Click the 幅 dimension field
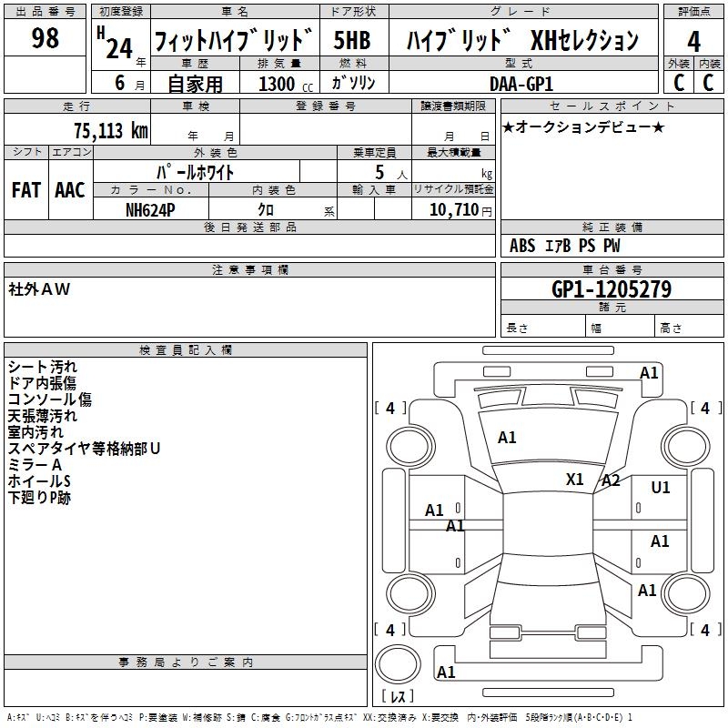The width and height of the screenshot is (728, 728). pos(621,328)
